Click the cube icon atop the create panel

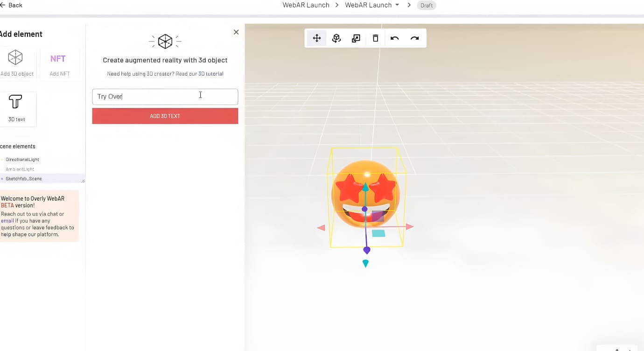click(x=165, y=42)
